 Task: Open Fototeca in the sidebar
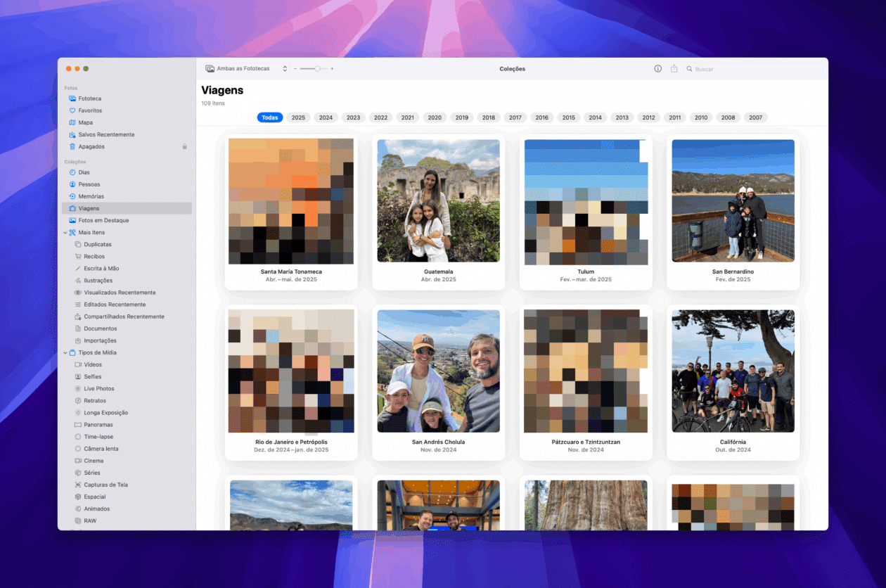[127, 98]
